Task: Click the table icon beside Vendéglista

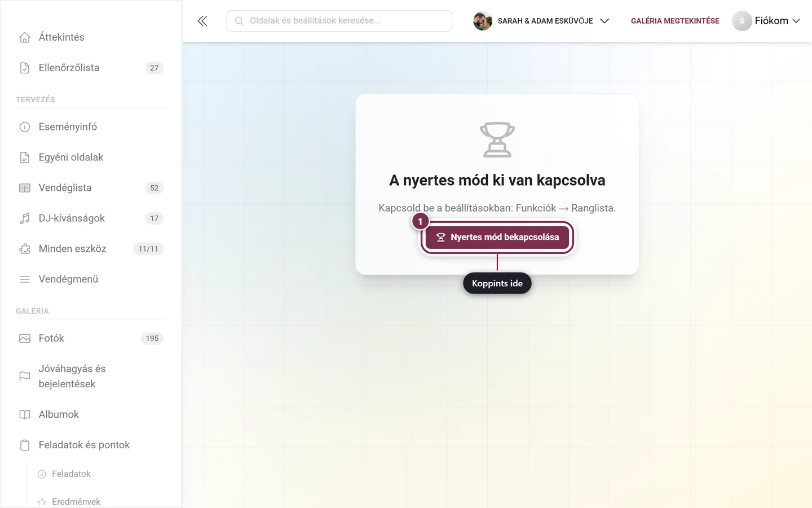Action: click(25, 188)
